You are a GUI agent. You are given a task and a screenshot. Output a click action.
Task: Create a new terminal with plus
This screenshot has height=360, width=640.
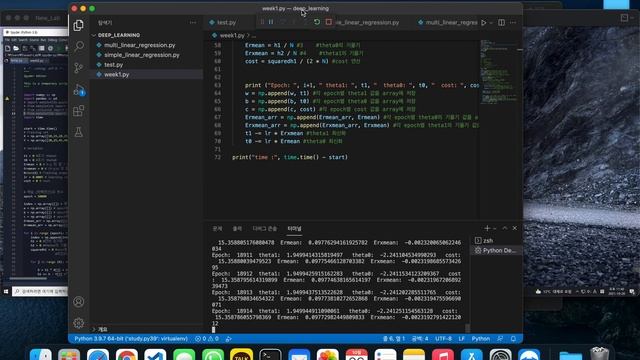pyautogui.click(x=487, y=228)
